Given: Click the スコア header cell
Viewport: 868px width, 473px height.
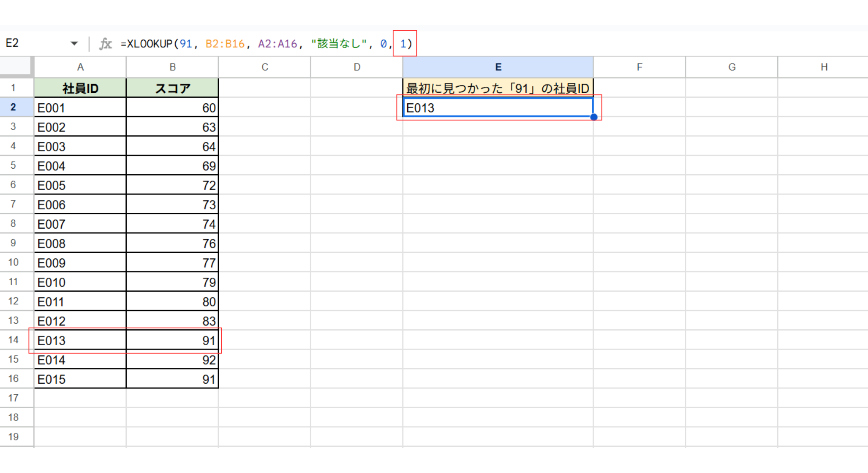Looking at the screenshot, I should tap(172, 88).
